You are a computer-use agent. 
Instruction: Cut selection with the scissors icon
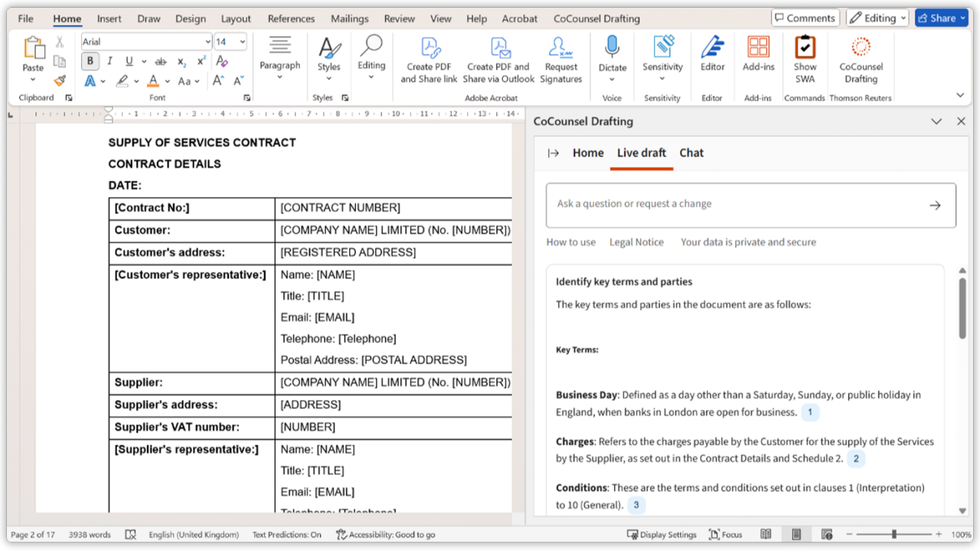point(60,42)
